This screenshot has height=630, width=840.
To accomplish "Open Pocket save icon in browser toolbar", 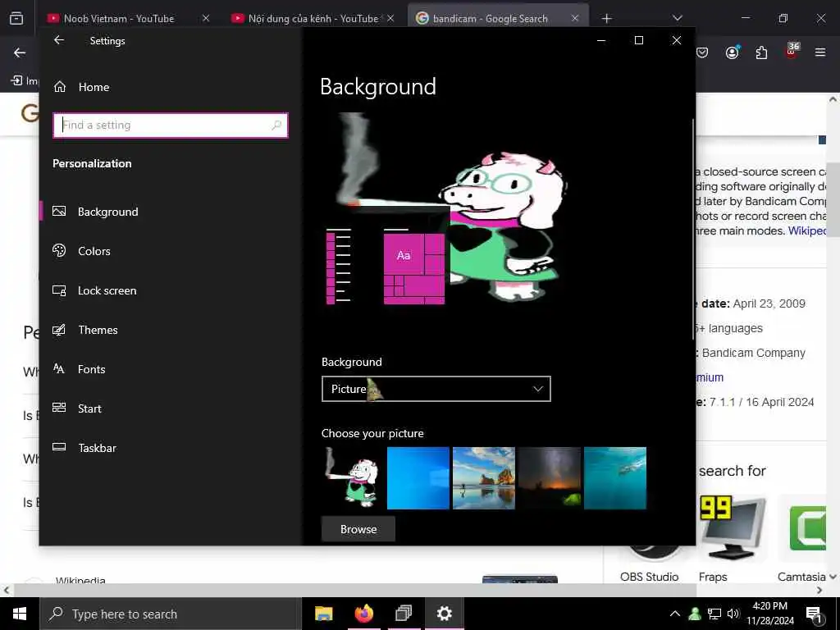I will click(x=702, y=52).
